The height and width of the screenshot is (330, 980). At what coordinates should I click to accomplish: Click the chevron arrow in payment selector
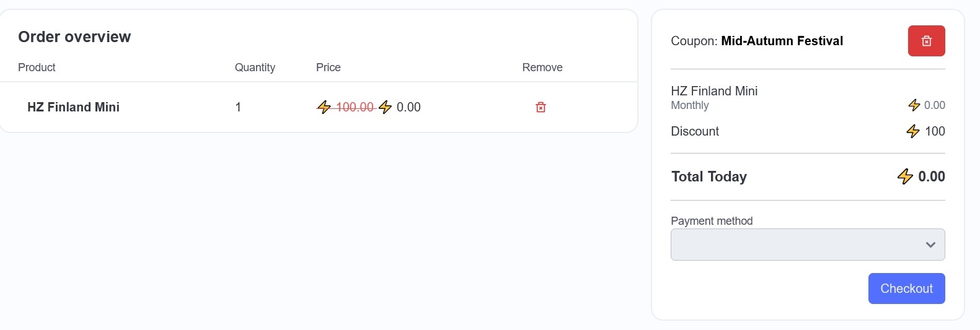click(x=930, y=245)
